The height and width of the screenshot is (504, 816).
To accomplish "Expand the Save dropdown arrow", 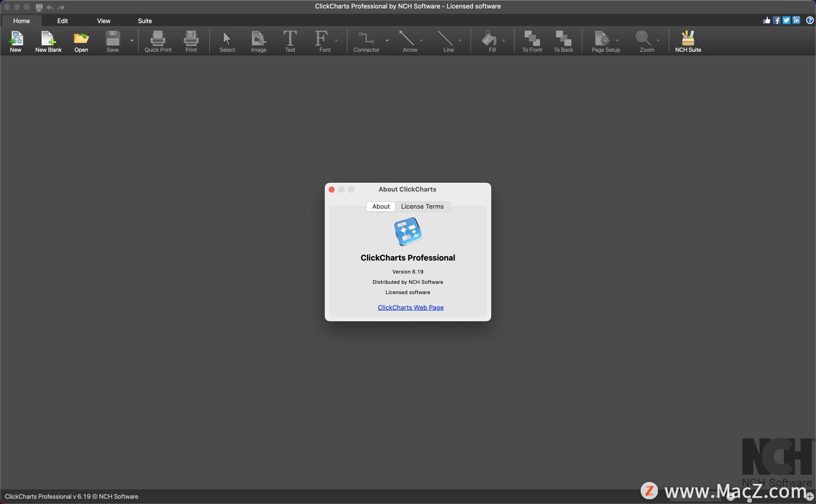I will click(x=132, y=41).
